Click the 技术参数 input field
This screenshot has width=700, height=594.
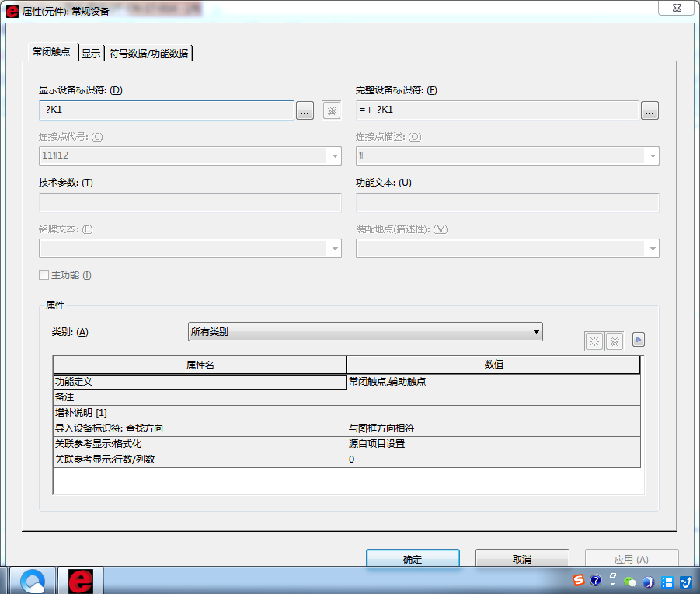(190, 203)
